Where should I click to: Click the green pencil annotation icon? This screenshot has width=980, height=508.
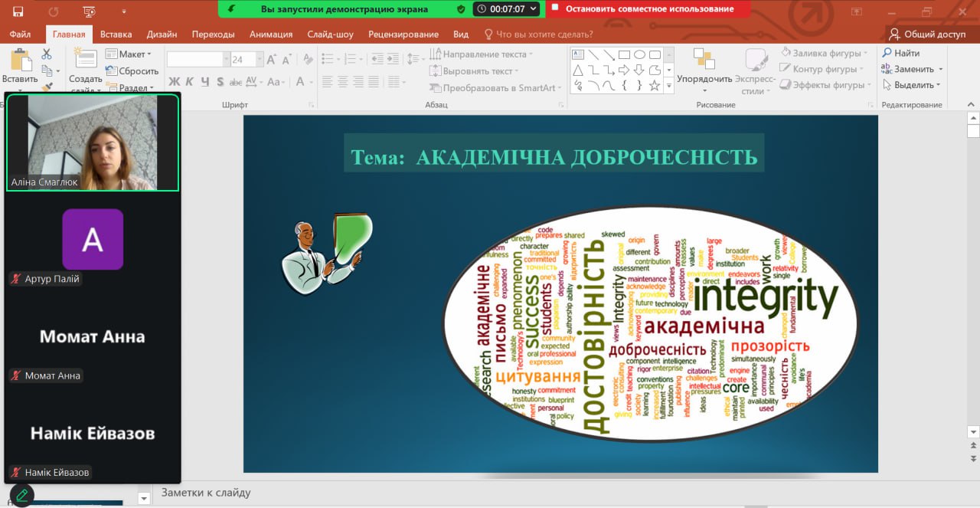click(21, 494)
